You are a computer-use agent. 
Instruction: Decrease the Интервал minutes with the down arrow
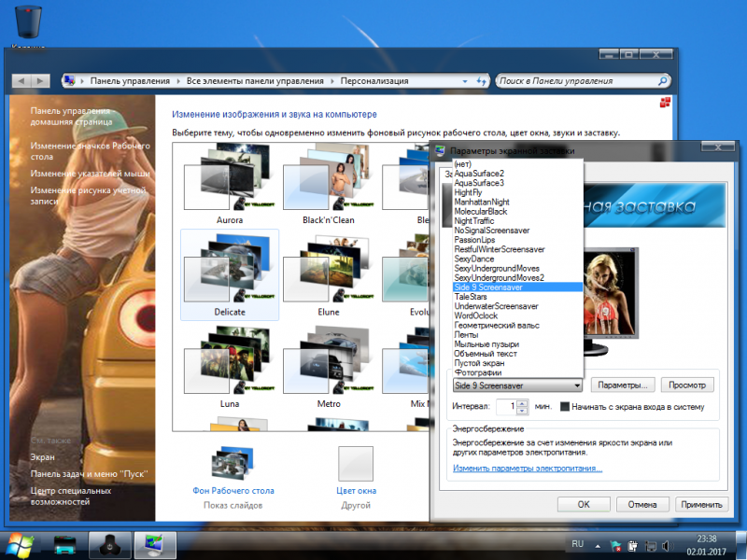[x=522, y=410]
